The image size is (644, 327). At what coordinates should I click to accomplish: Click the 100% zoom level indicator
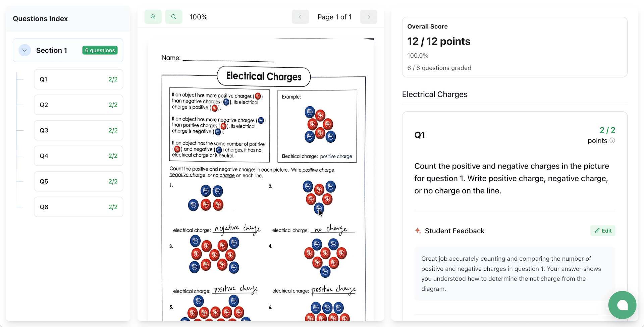[x=198, y=16]
